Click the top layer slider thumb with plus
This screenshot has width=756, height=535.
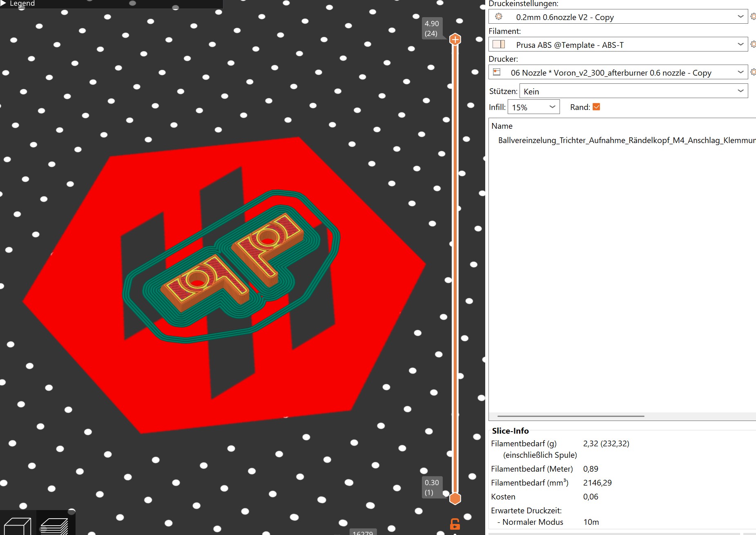455,40
